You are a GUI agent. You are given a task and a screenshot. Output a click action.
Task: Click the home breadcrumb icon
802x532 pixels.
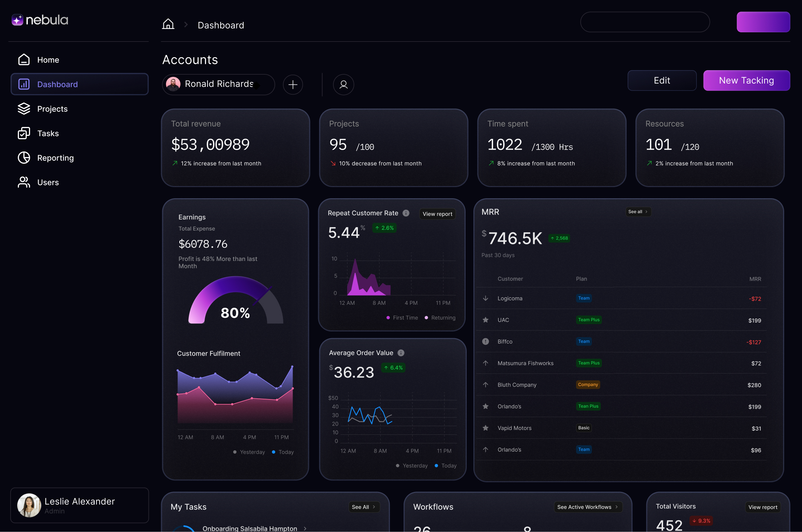click(x=168, y=25)
